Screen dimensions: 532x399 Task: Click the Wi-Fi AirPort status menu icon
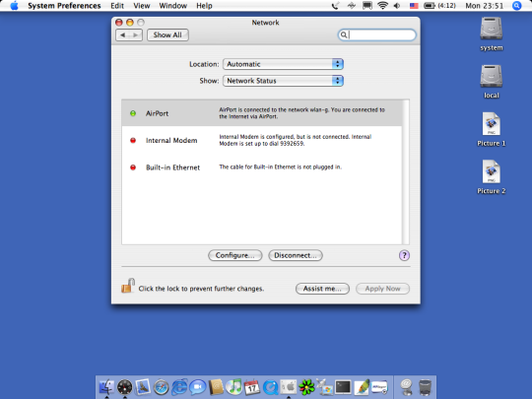coord(382,6)
